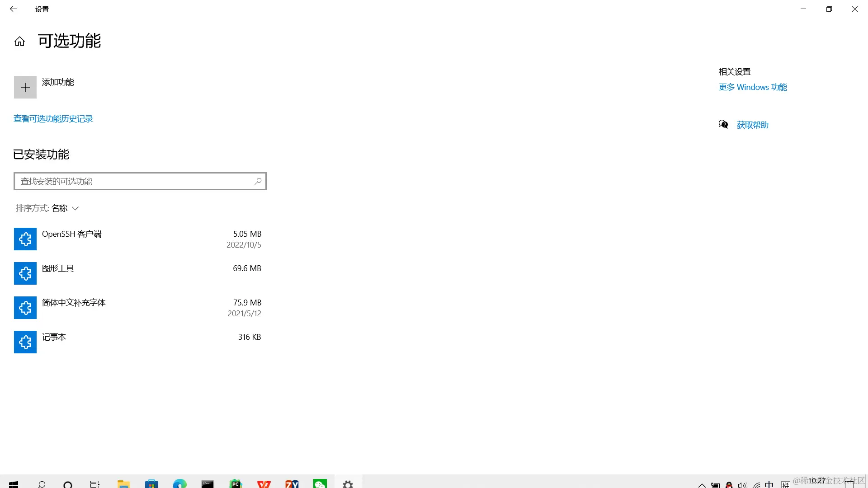
Task: Select the OpenSSH 客户端 feature icon
Action: tap(25, 239)
